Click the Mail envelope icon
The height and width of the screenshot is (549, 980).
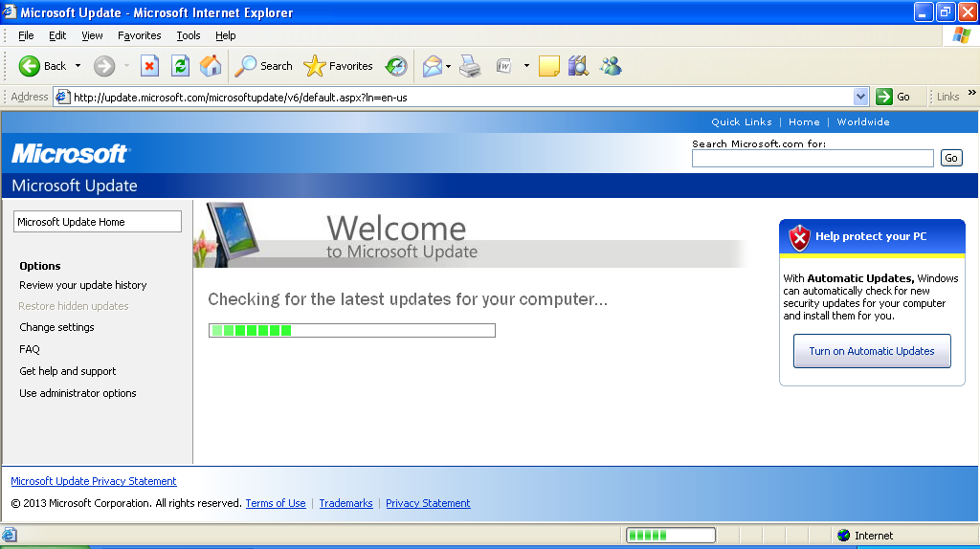pos(433,66)
